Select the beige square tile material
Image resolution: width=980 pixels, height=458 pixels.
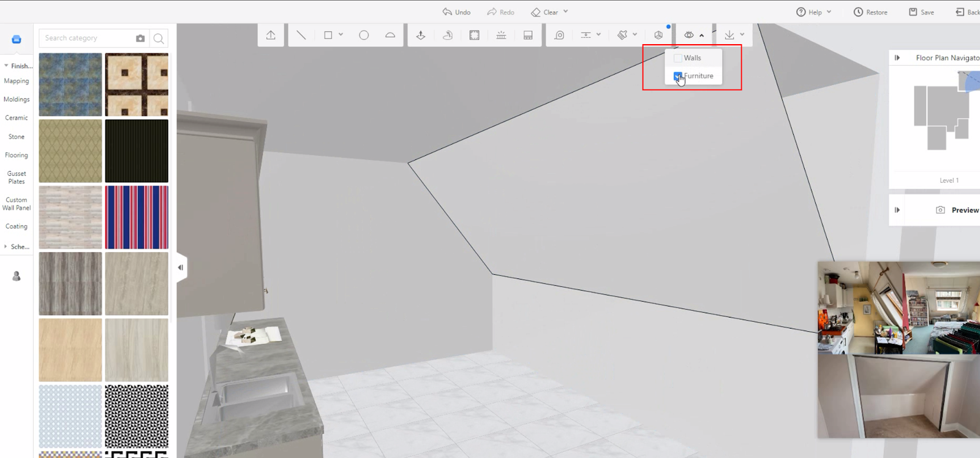pyautogui.click(x=137, y=85)
